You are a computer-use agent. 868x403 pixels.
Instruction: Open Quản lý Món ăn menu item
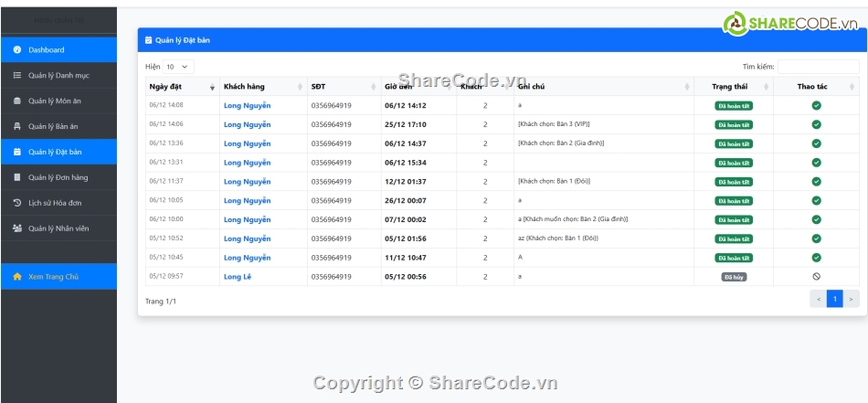coord(58,101)
